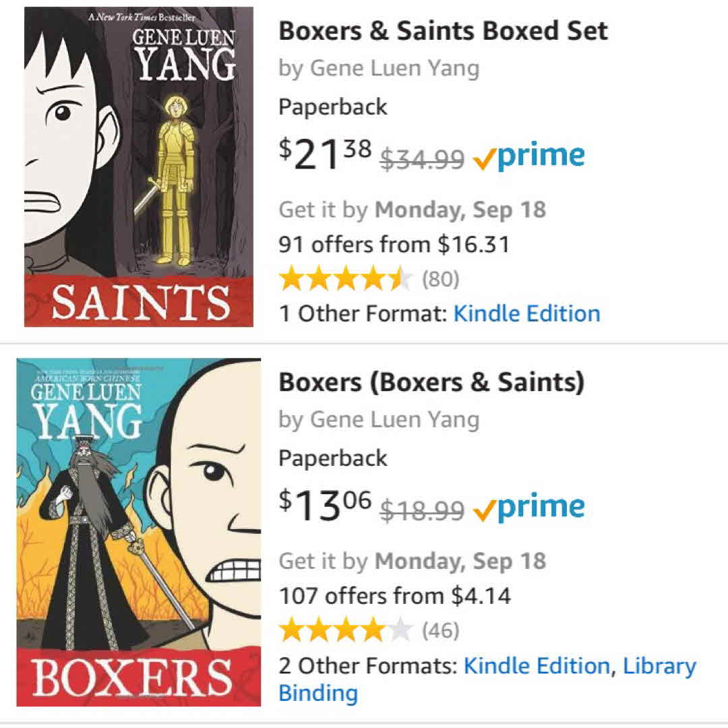Image resolution: width=728 pixels, height=728 pixels.
Task: Select Kindle Edition for the Boxed Set
Action: [x=526, y=313]
